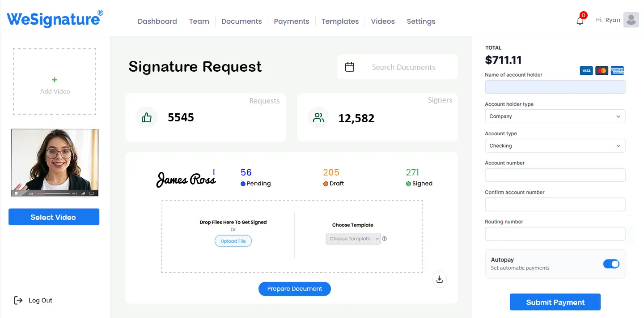This screenshot has height=318, width=644.
Task: Click the video progress bar
Action: 53,193
